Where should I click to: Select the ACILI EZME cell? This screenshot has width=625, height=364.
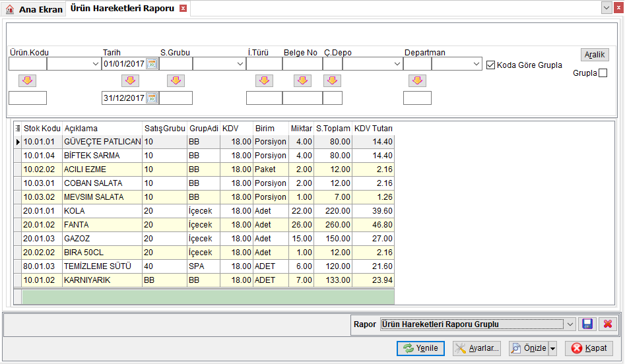point(102,169)
